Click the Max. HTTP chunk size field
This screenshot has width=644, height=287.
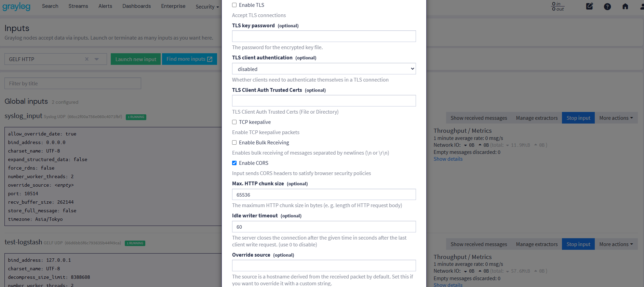tap(324, 195)
